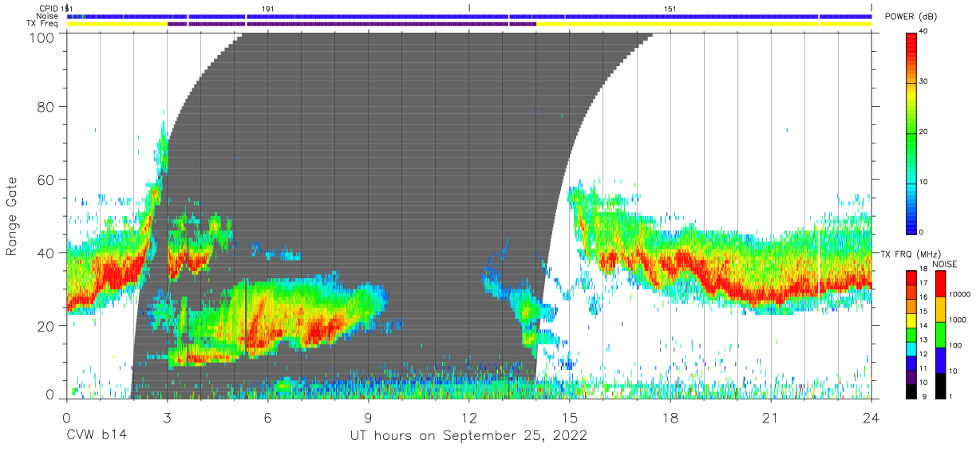Click the UT hour 6 tick label
Viewport: 980px width, 452px height.
coord(268,416)
